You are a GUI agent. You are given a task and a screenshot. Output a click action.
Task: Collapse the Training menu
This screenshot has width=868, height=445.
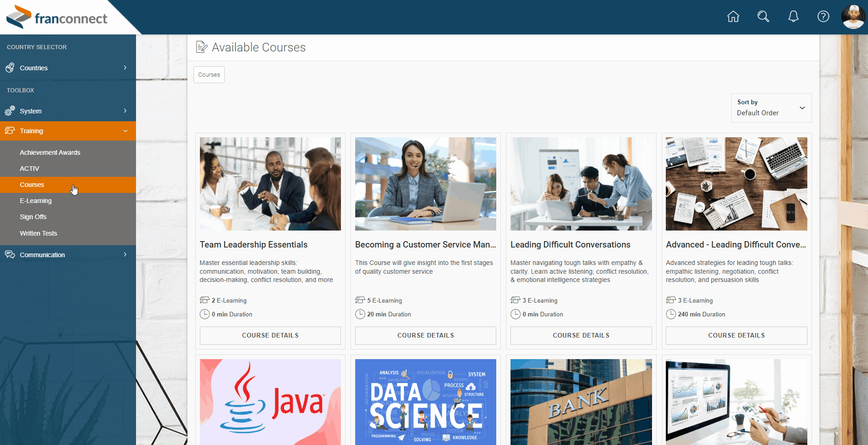125,131
